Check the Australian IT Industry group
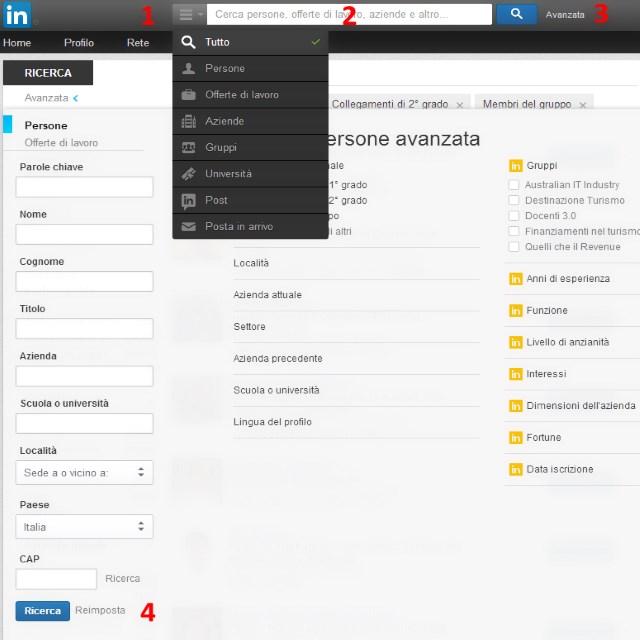 pos(514,185)
